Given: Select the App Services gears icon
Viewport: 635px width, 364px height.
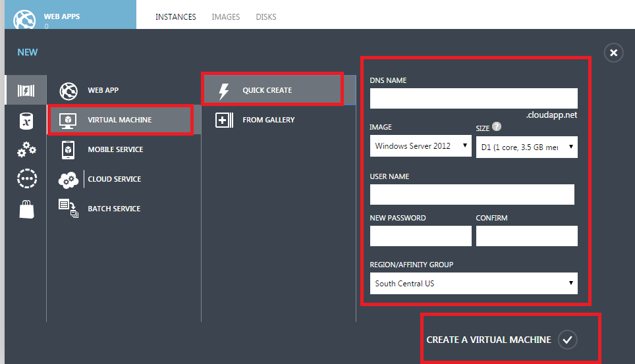Looking at the screenshot, I should (x=27, y=149).
